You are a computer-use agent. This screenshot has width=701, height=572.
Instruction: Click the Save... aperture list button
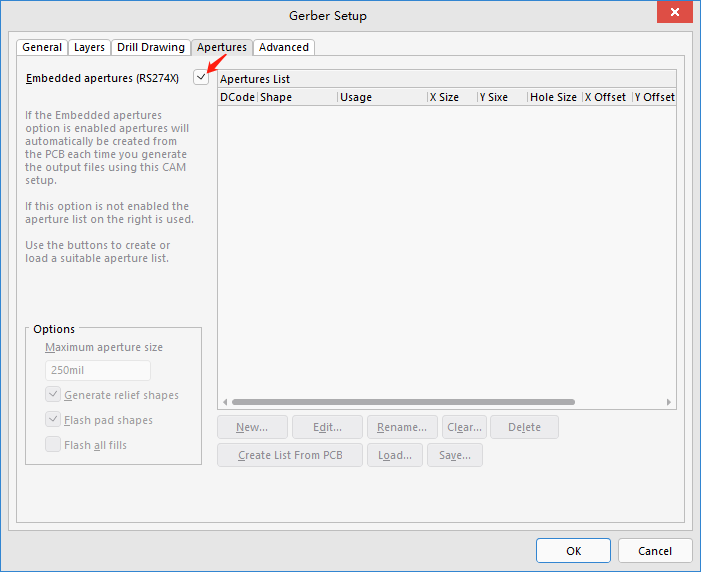pos(455,455)
